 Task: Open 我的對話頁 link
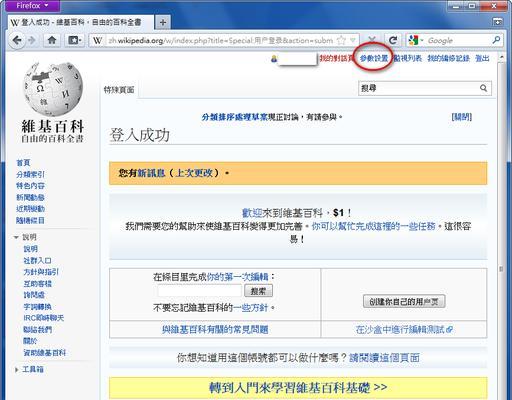point(337,58)
